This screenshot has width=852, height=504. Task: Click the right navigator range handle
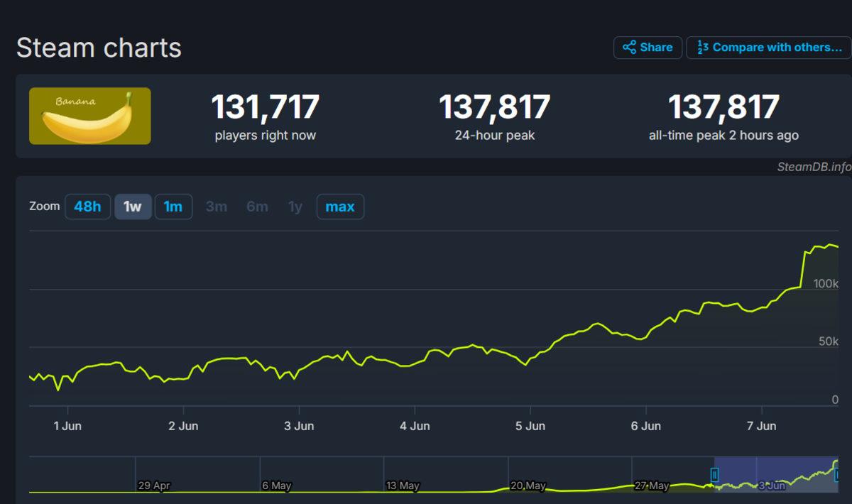(837, 474)
